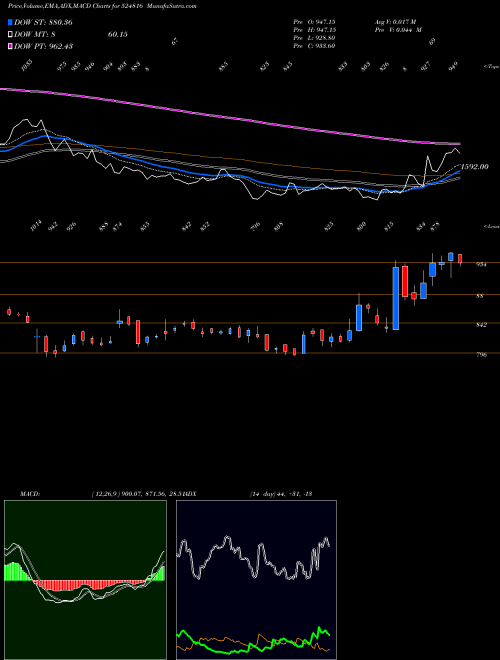500x660 pixels.
Task: Click the 'Pre L: 928.80' value
Action: [x=314, y=38]
